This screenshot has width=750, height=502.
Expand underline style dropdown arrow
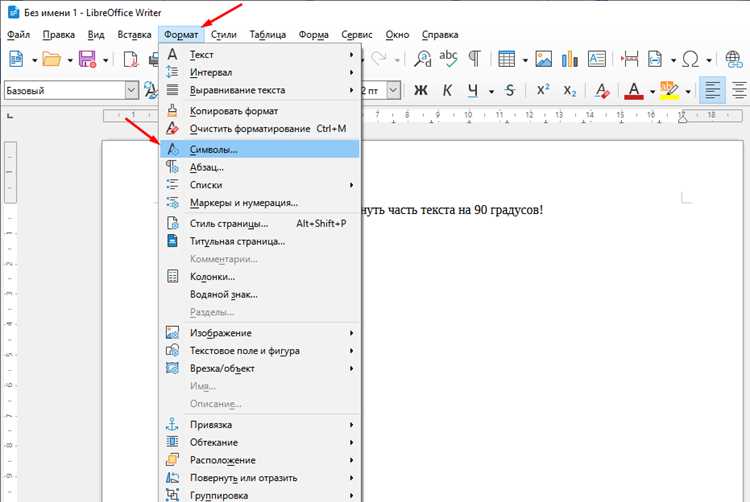491,91
